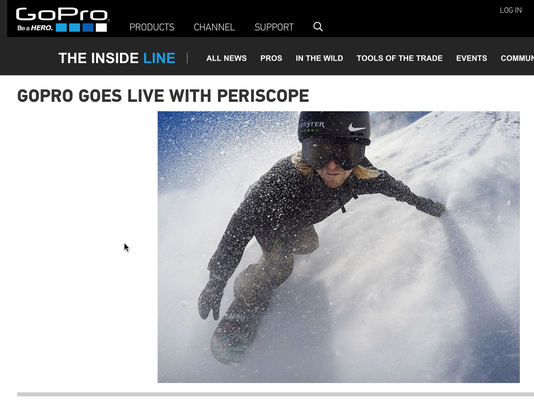
Task: Select the PROS tab
Action: 271,58
